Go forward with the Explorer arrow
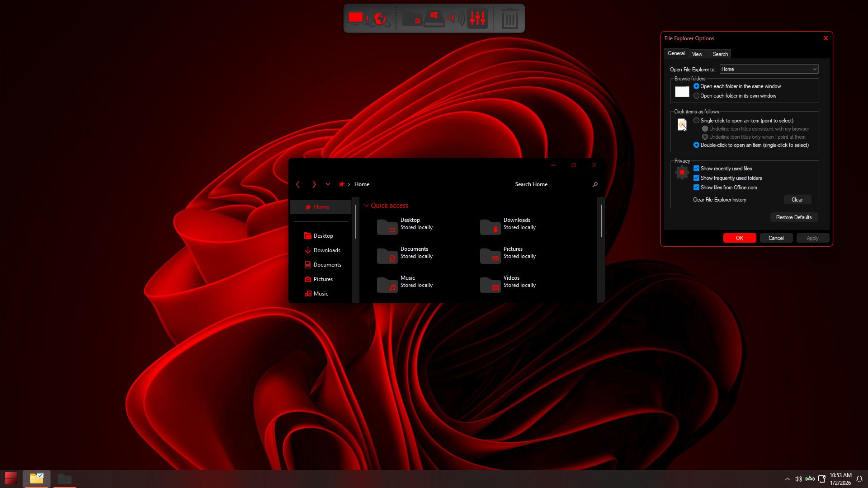Viewport: 868px width, 488px height. [x=314, y=184]
